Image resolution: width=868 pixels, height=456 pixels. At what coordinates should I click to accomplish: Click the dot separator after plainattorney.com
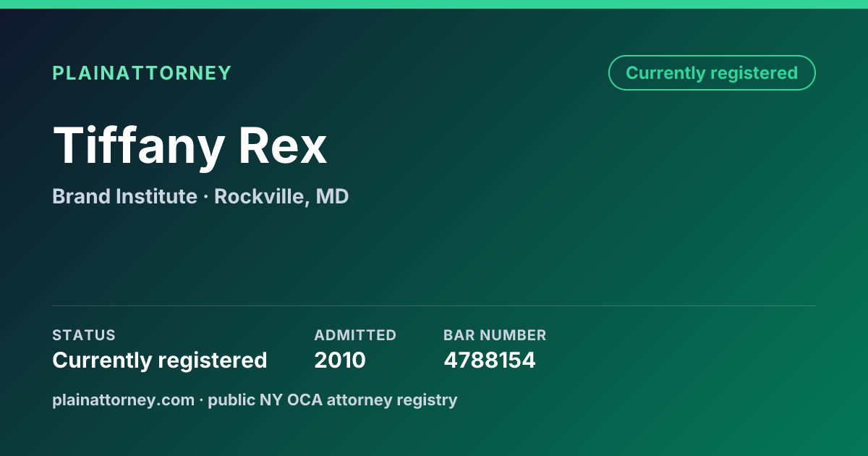(201, 400)
